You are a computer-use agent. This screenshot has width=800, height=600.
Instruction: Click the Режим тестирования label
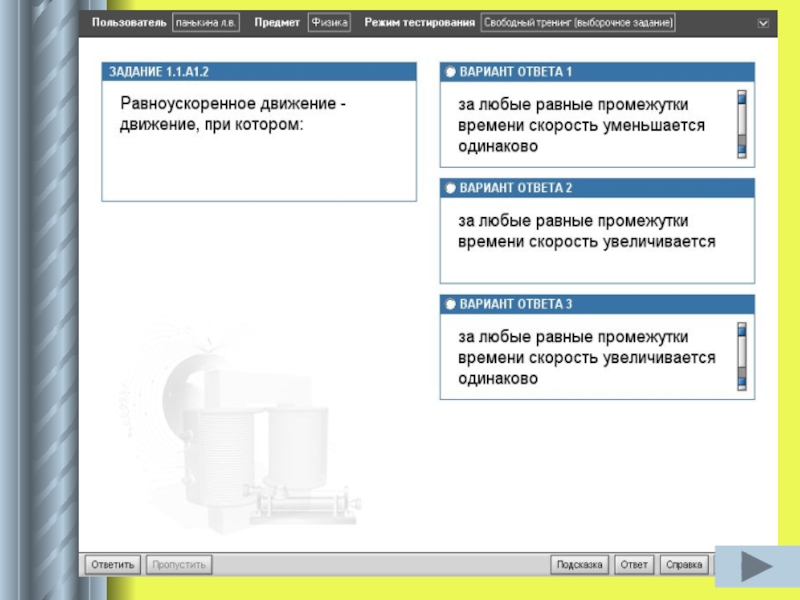419,23
